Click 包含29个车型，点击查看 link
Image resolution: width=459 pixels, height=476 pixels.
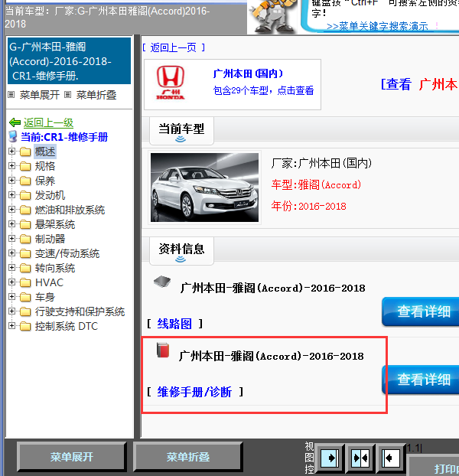(x=263, y=90)
